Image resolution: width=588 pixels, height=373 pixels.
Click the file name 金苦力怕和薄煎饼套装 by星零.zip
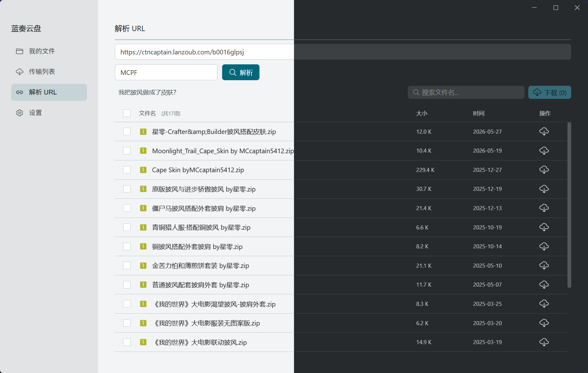[x=200, y=266]
